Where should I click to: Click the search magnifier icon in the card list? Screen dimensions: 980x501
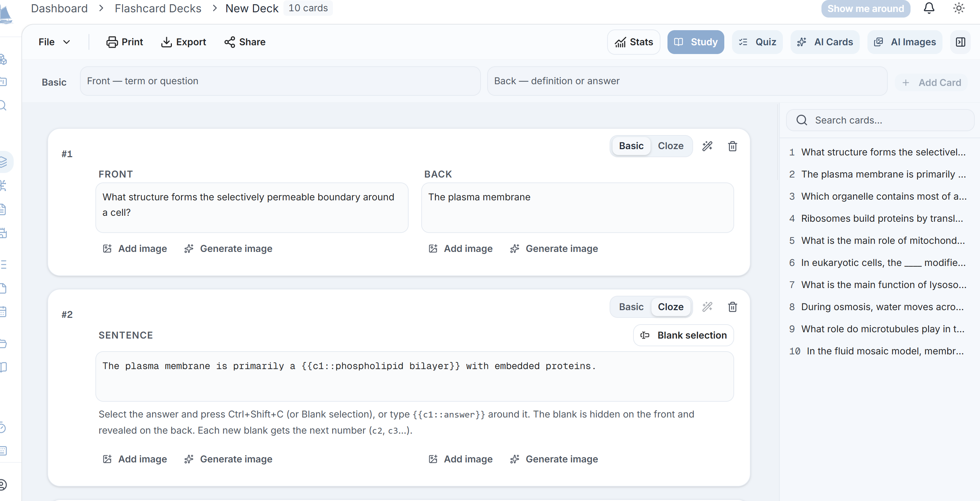tap(801, 120)
